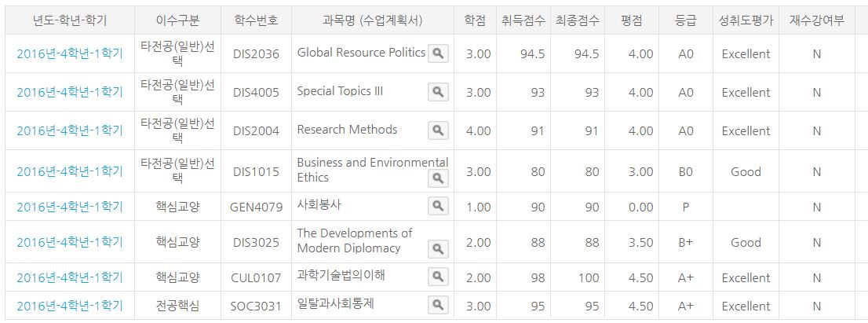The width and height of the screenshot is (868, 323).
Task: Open syllabus magnifier for The Developments of Modern Diplomacy
Action: 438,249
